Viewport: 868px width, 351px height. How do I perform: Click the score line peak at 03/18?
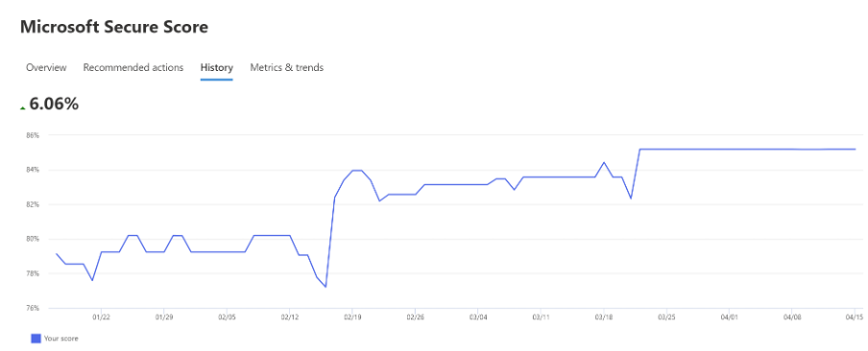[603, 162]
